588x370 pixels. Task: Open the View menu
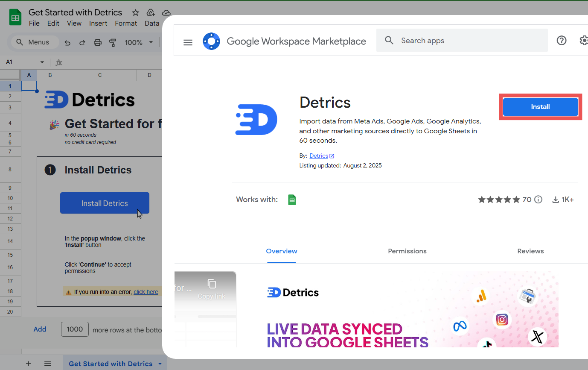[74, 23]
